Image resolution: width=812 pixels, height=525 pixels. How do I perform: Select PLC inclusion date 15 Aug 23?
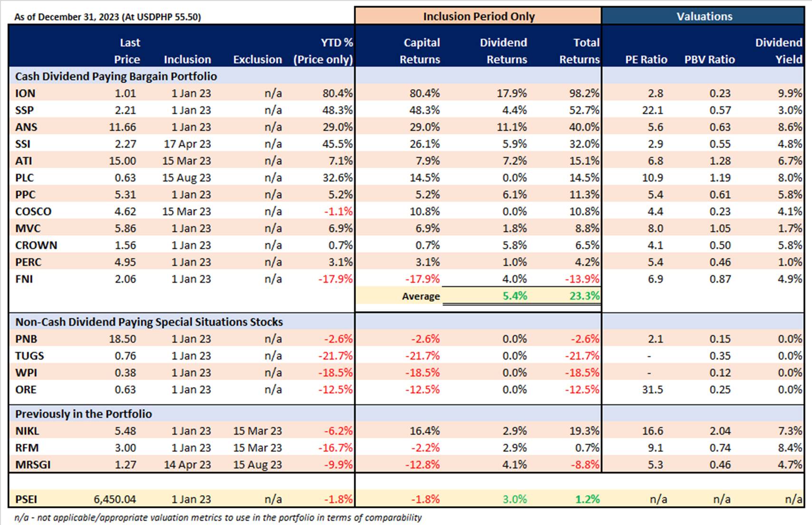[x=186, y=178]
